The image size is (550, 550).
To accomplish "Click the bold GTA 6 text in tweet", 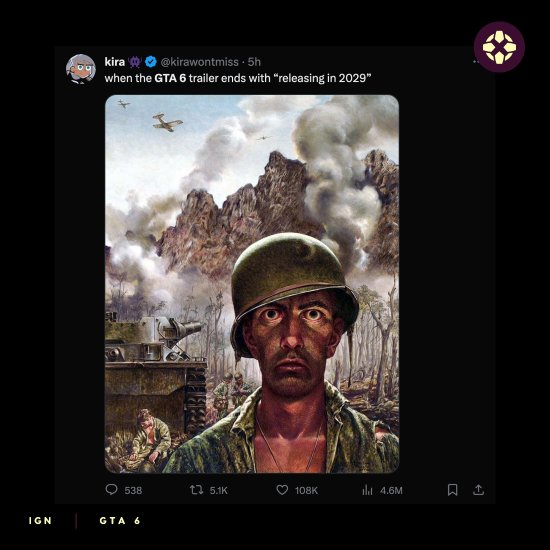I will pyautogui.click(x=170, y=78).
